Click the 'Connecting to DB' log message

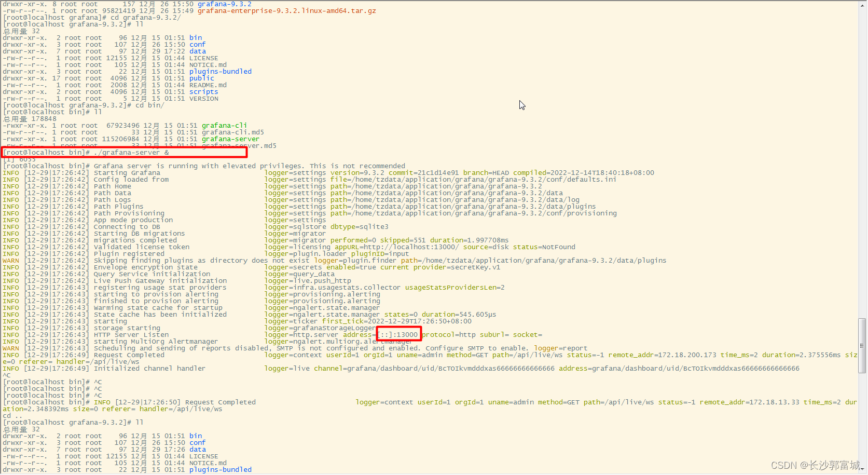tap(127, 227)
